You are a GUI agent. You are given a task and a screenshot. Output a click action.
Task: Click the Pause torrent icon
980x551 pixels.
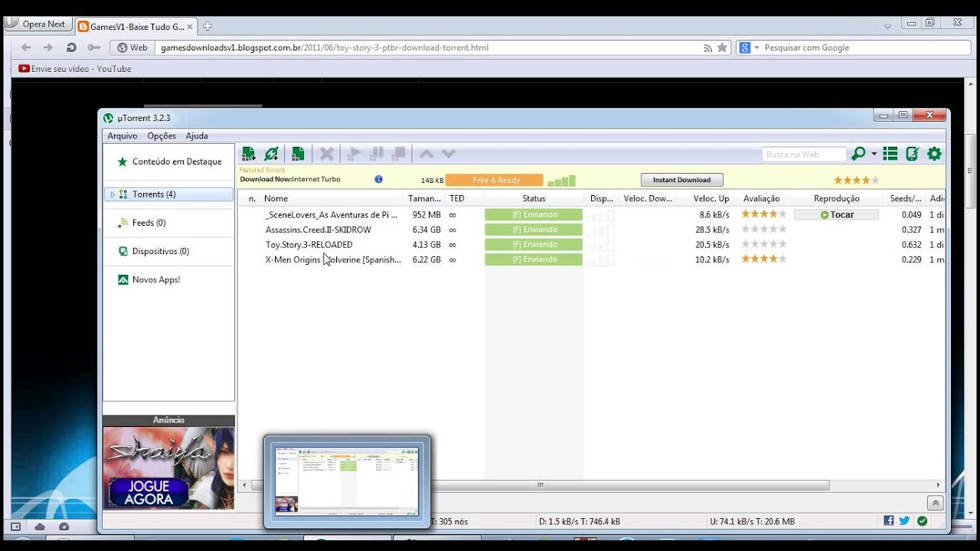pos(376,154)
